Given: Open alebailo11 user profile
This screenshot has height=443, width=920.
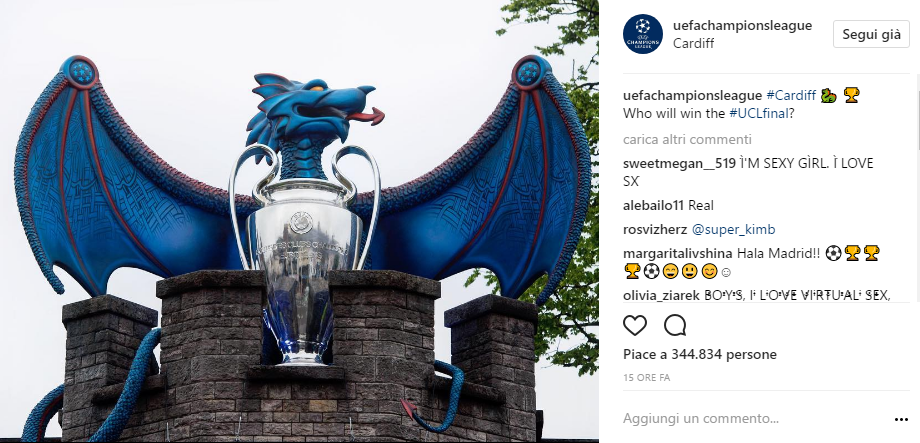Looking at the screenshot, I should pos(654,206).
